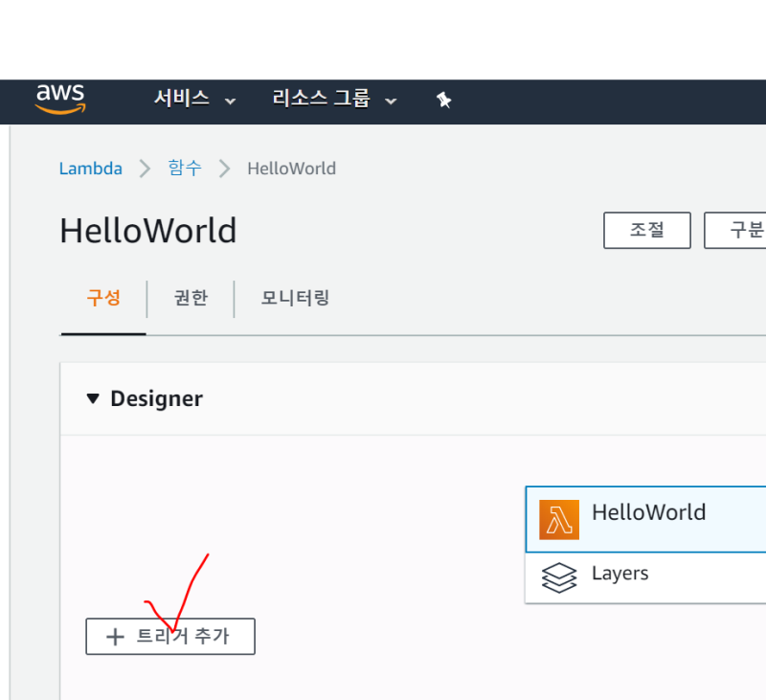
Task: Navigate to 함수 breadcrumb link
Action: point(185,169)
